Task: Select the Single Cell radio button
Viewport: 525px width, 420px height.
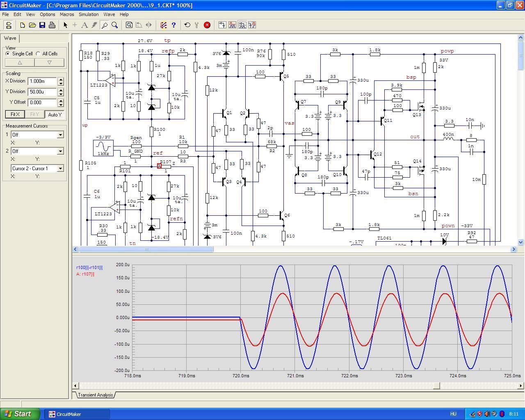Action: tap(8, 54)
